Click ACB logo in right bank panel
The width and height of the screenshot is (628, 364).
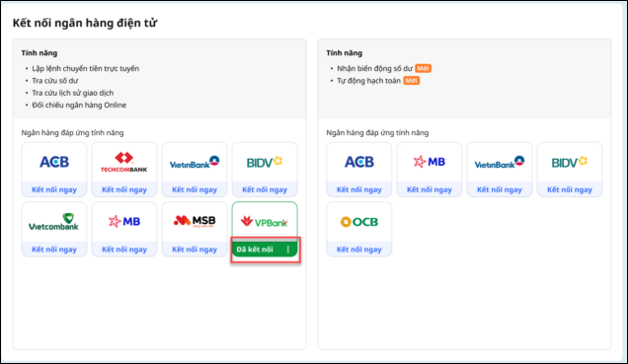click(x=359, y=162)
